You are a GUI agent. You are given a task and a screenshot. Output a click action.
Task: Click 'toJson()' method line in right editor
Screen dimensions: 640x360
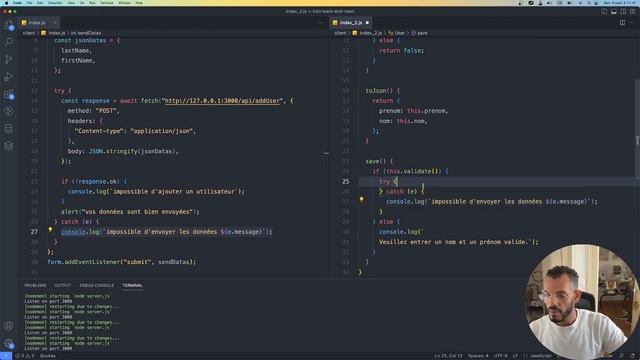(x=383, y=91)
